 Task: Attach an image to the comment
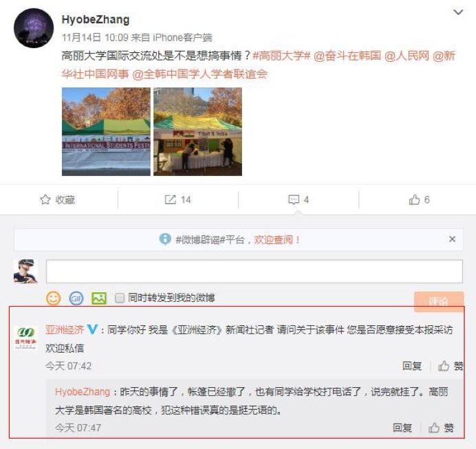point(99,298)
